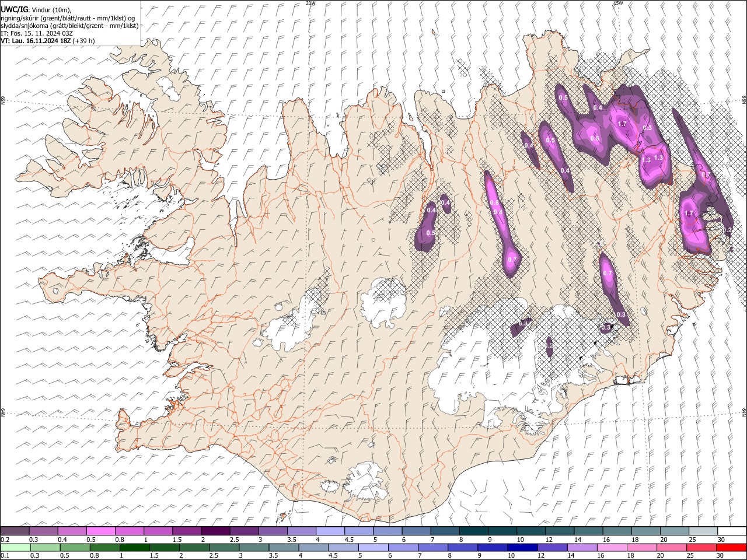
Task: Click the upper legend swatch starting at 0.5
Action: coord(100,531)
